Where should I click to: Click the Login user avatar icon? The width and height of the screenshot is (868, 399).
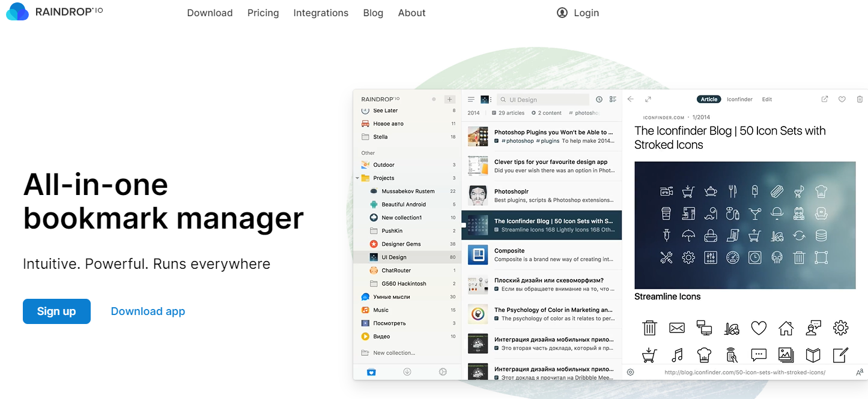click(x=562, y=13)
